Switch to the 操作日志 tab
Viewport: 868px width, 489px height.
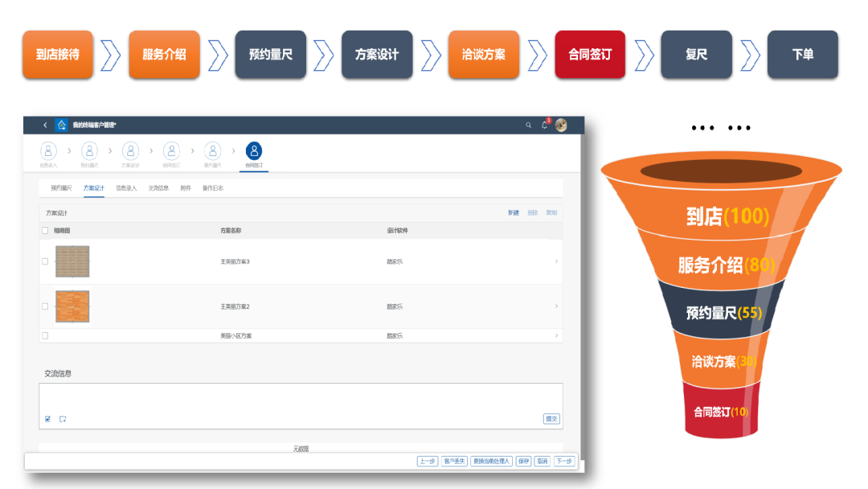[x=212, y=188]
